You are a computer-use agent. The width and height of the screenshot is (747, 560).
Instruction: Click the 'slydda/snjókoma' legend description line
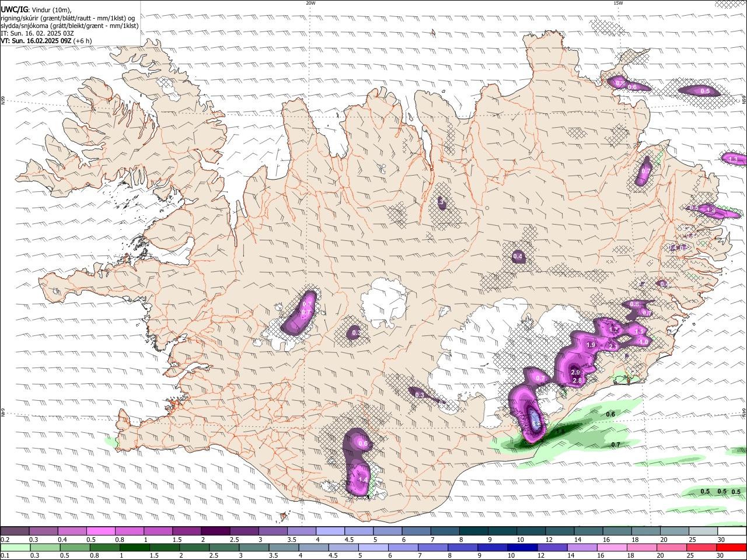pyautogui.click(x=69, y=26)
